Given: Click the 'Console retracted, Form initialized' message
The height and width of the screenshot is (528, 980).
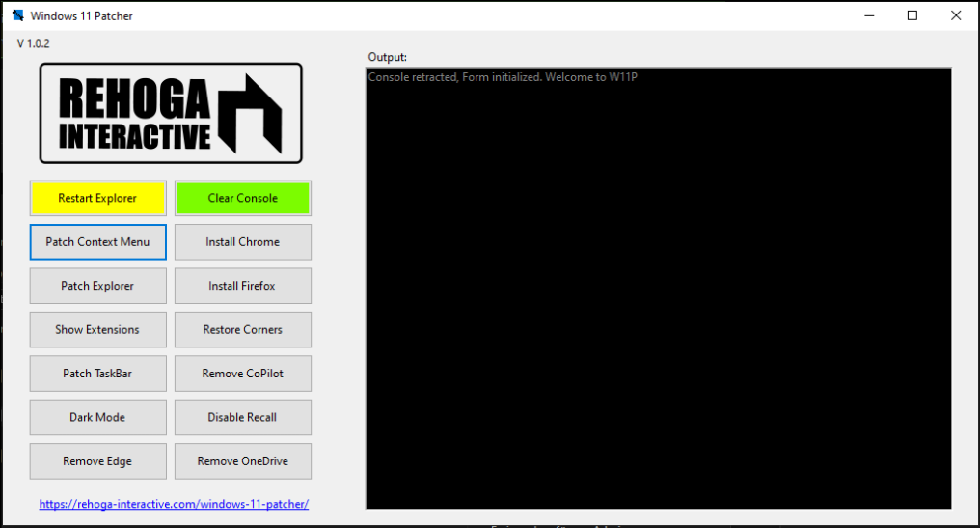Looking at the screenshot, I should click(x=503, y=77).
